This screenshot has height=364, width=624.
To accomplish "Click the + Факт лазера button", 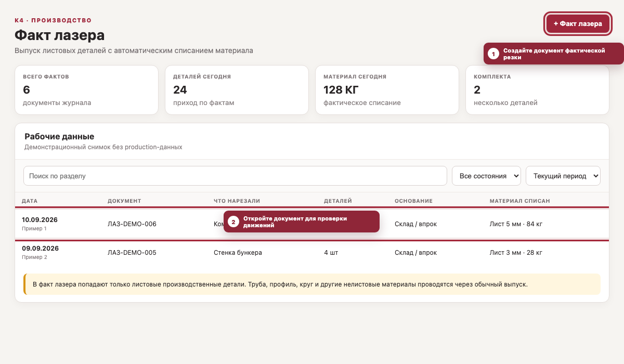I will 578,23.
